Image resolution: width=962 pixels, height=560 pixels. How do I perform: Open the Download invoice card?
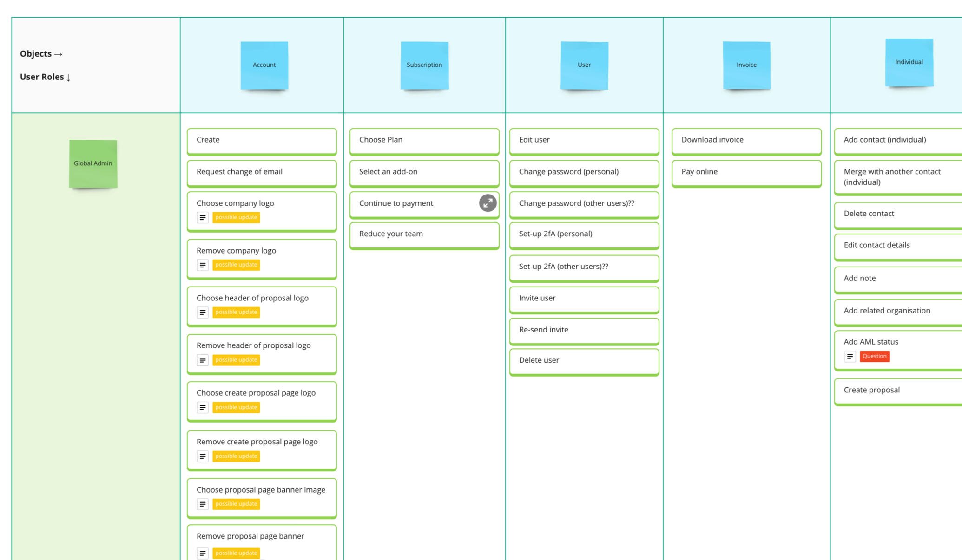[x=746, y=140]
